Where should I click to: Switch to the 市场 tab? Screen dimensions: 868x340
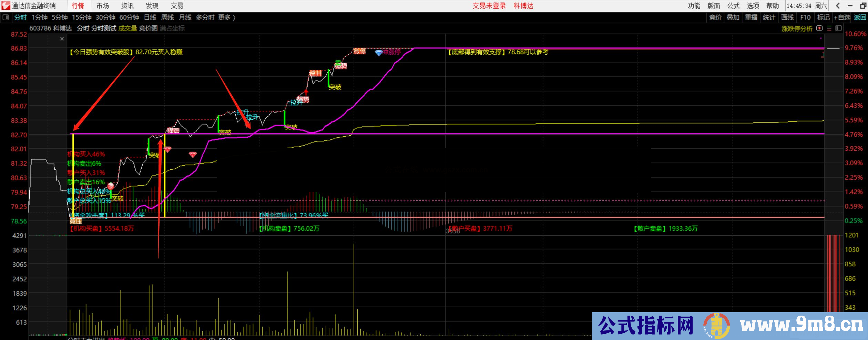tap(102, 6)
